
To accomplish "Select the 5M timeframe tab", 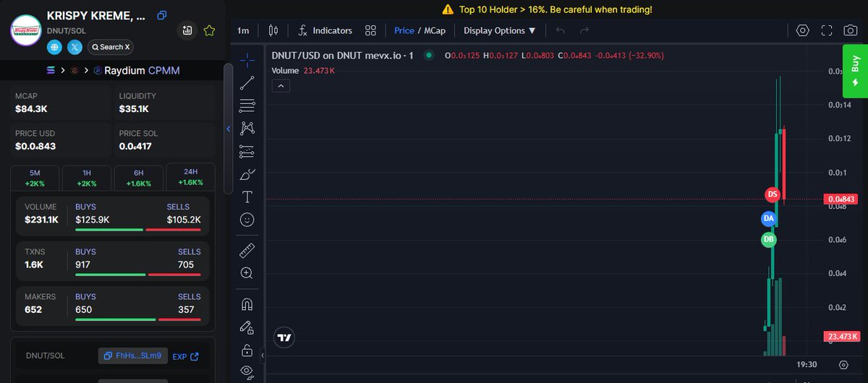I will coord(35,178).
